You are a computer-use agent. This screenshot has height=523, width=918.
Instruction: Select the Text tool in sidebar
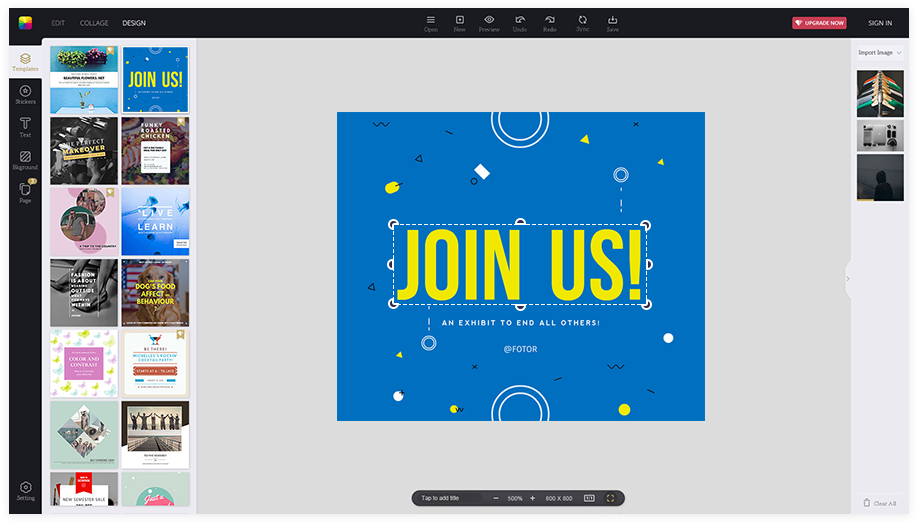(x=25, y=127)
